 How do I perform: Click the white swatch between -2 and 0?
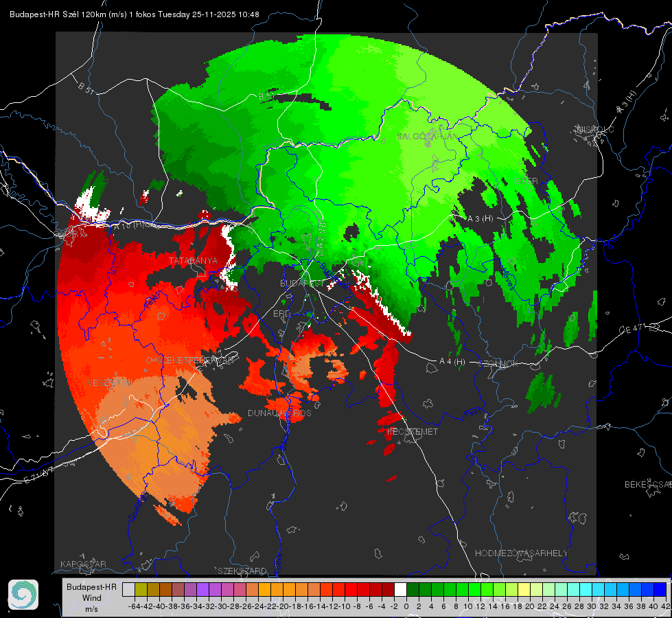pyautogui.click(x=400, y=590)
